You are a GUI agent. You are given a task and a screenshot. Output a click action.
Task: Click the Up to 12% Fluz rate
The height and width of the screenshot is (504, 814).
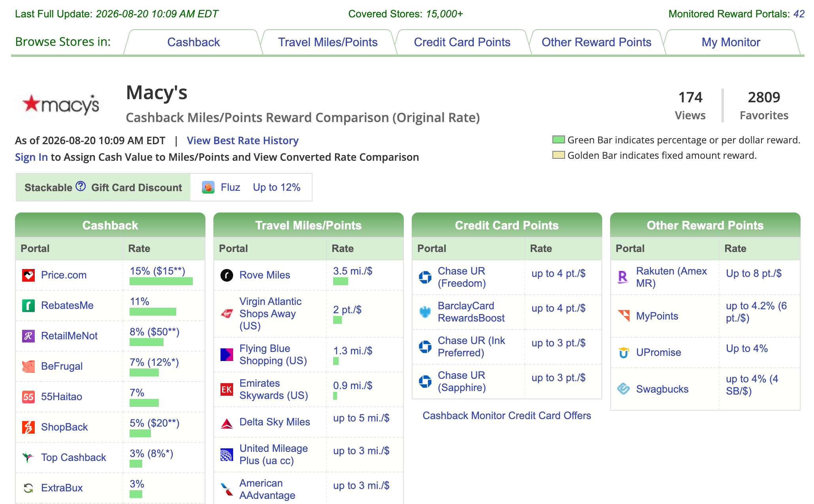tap(277, 187)
